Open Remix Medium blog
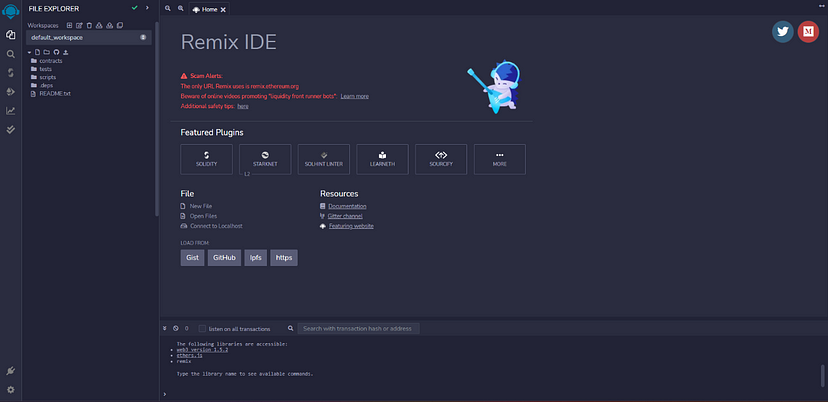This screenshot has height=402, width=828. coord(808,32)
